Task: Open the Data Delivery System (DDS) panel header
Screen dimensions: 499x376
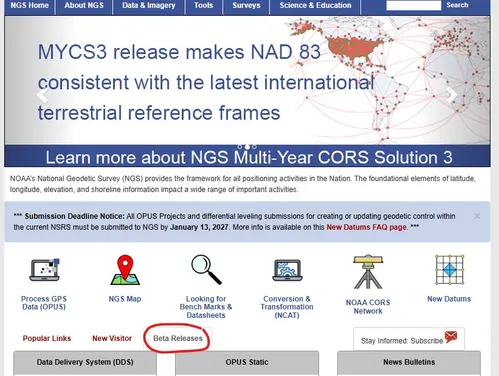Action: [85, 362]
